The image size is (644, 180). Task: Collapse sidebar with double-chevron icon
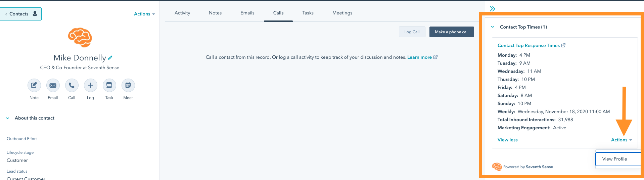(x=493, y=9)
